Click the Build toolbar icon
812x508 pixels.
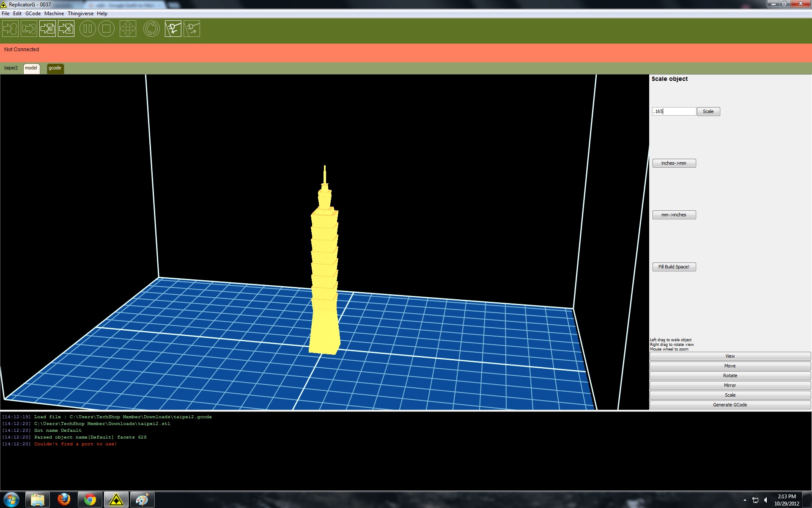10,29
